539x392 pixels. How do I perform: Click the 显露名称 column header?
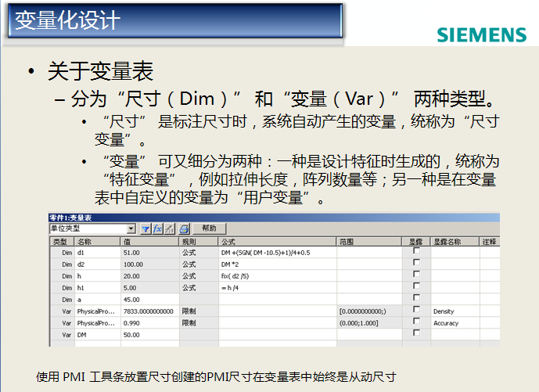[x=455, y=242]
